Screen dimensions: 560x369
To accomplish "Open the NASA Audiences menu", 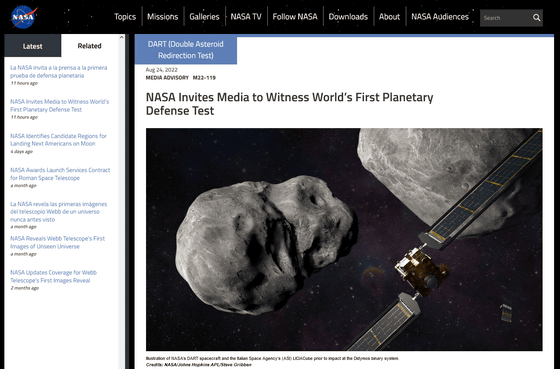I will pyautogui.click(x=440, y=16).
